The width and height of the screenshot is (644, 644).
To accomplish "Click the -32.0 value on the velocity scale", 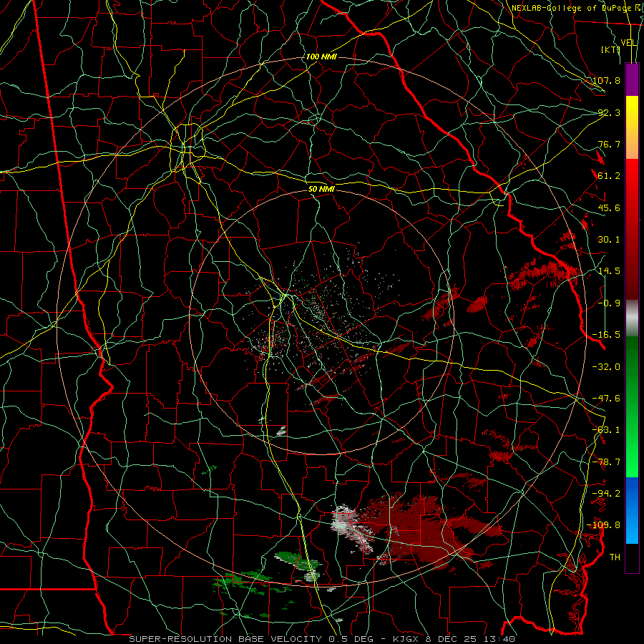I will point(606,367).
